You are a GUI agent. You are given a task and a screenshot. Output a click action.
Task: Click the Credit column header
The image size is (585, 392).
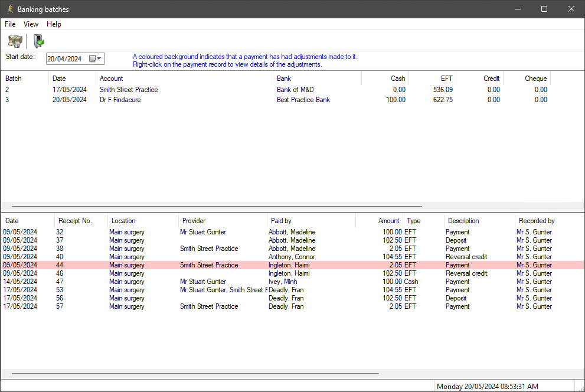coord(480,79)
